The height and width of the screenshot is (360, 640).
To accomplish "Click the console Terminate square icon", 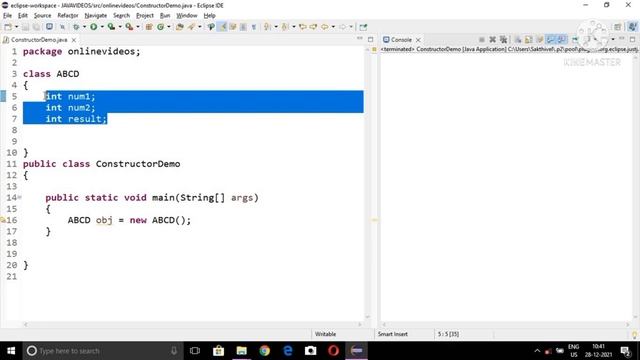I will [482, 40].
